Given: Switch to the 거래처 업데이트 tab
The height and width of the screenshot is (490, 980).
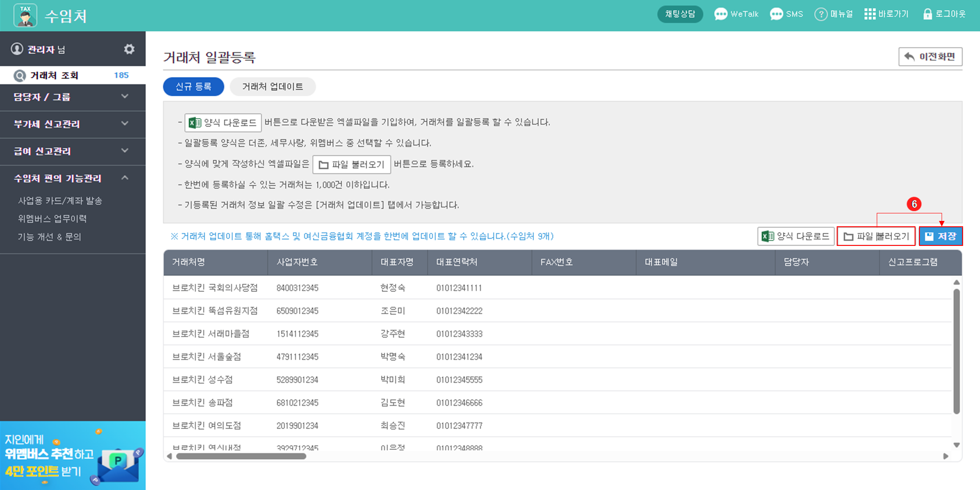Looking at the screenshot, I should point(272,86).
